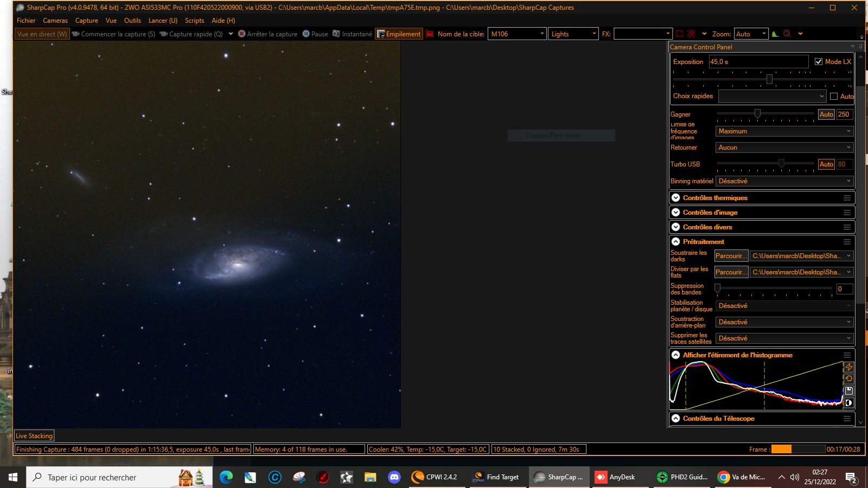The image size is (868, 488).
Task: Click the red NC icon before Nom de la cible
Action: (430, 34)
